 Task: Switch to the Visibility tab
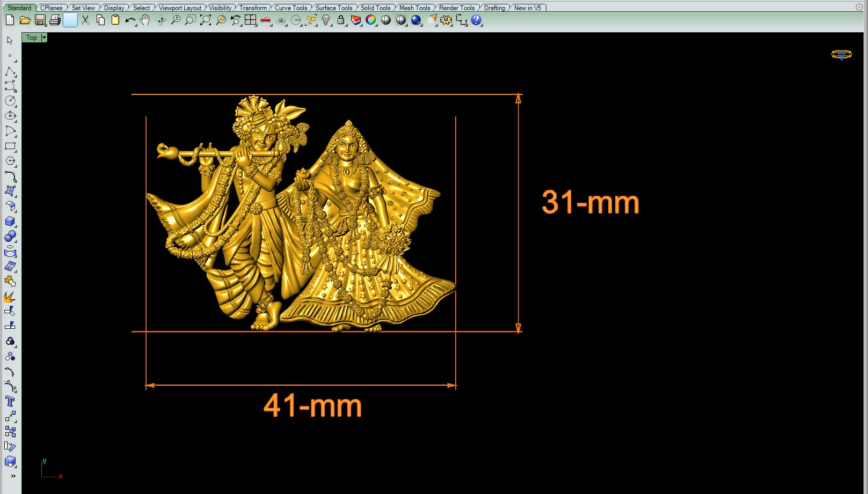pyautogui.click(x=221, y=8)
